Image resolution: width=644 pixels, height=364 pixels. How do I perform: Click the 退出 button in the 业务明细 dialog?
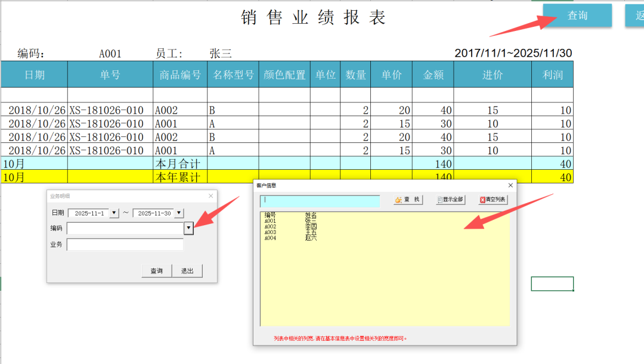point(187,271)
